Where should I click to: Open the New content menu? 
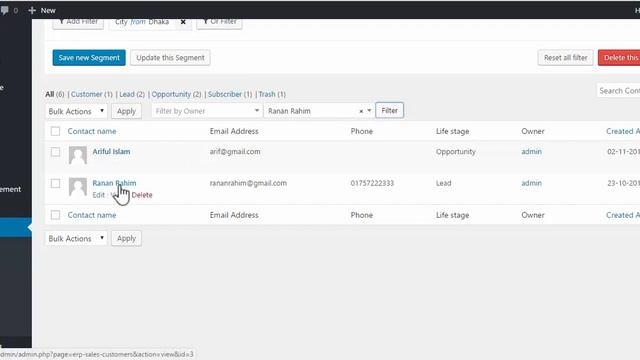click(42, 10)
